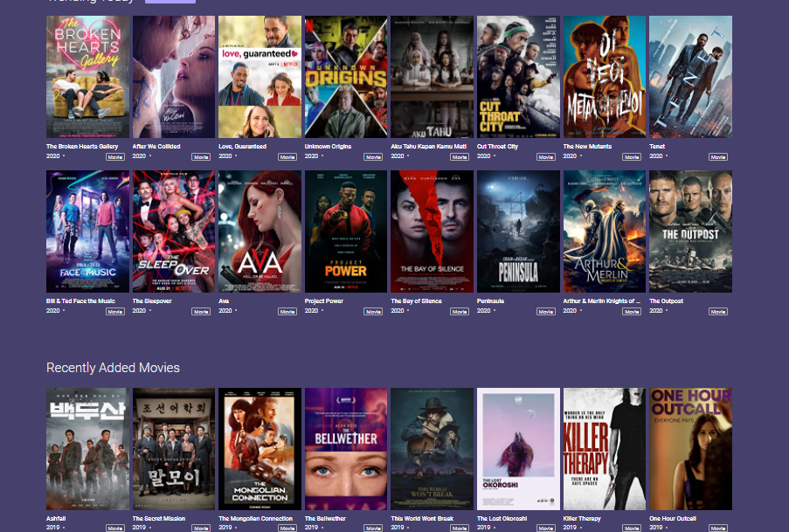Click One Hour Outcall title link
Viewport: 789px width, 532px height.
673,518
